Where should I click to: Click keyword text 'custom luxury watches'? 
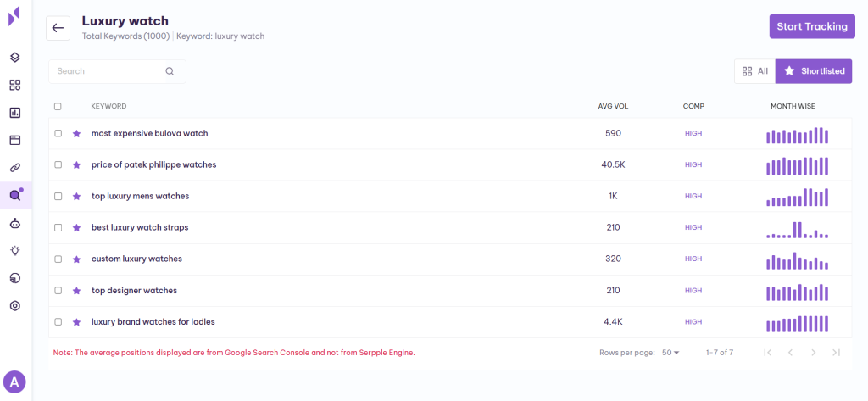pos(136,259)
